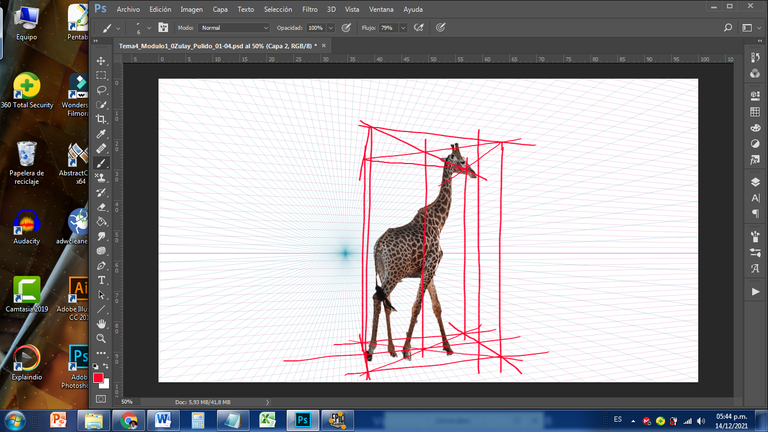
Task: Select the Paint Bucket tool
Action: tap(101, 221)
